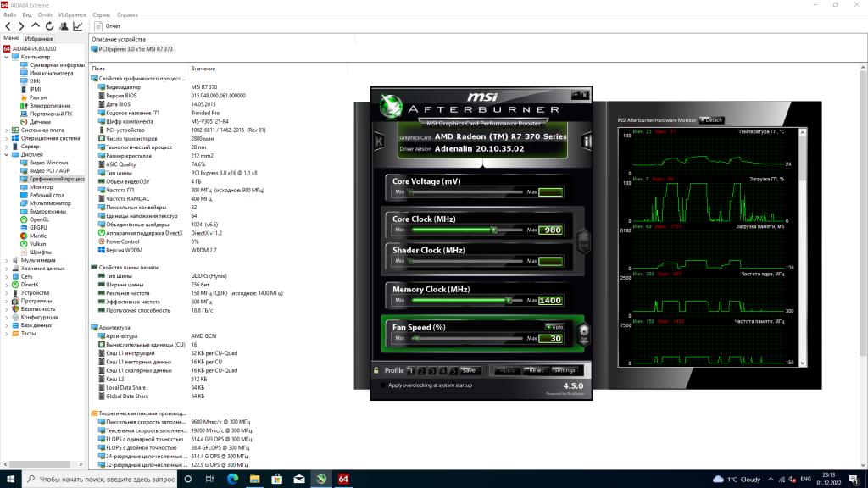Open the graph icon in AIDA64 toolbar
This screenshot has height=488, width=868.
pyautogui.click(x=77, y=26)
